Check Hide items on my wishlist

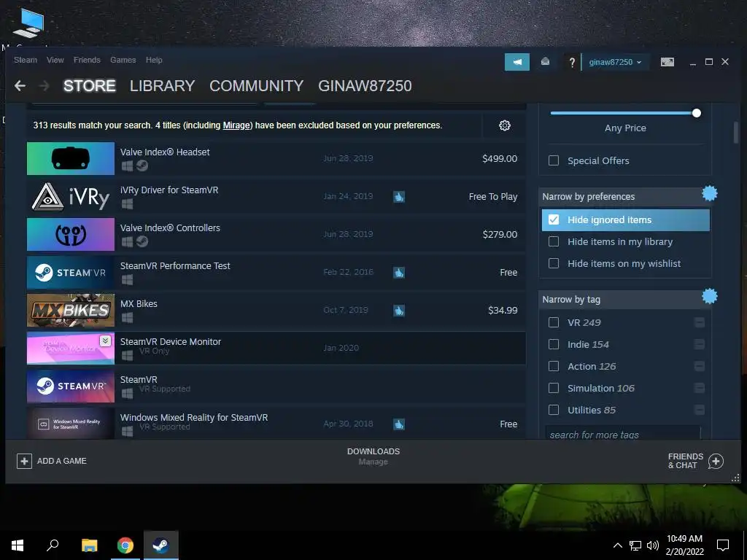(x=554, y=263)
